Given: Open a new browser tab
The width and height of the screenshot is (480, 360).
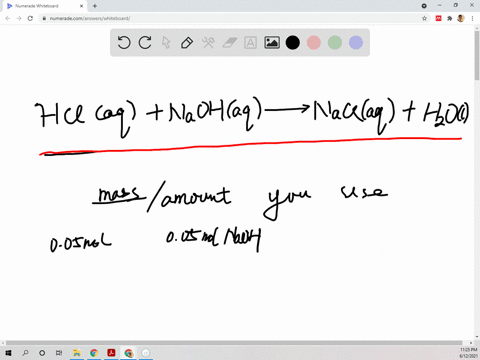Looking at the screenshot, I should pos(95,6).
